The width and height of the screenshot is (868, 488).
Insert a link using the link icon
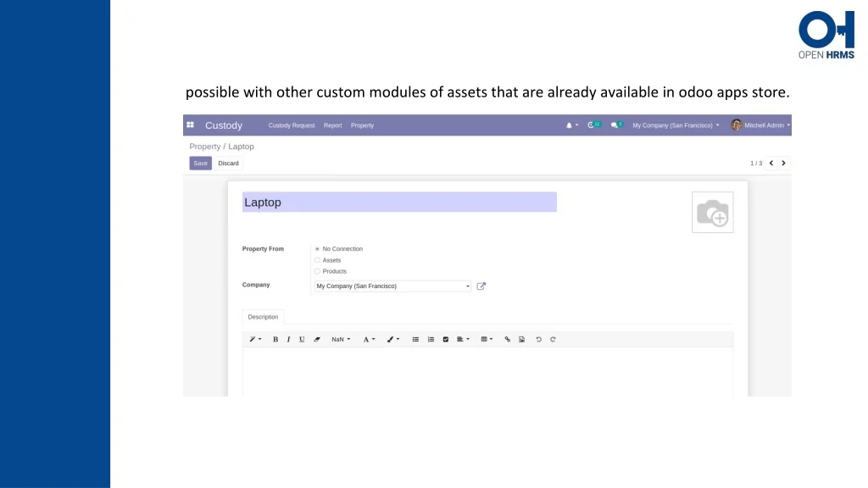pos(508,339)
